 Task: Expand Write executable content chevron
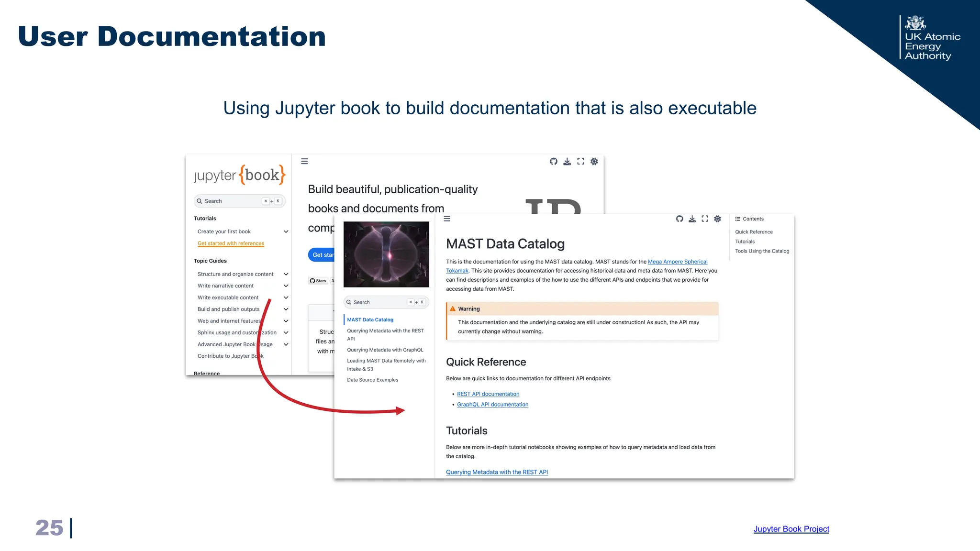click(x=286, y=298)
